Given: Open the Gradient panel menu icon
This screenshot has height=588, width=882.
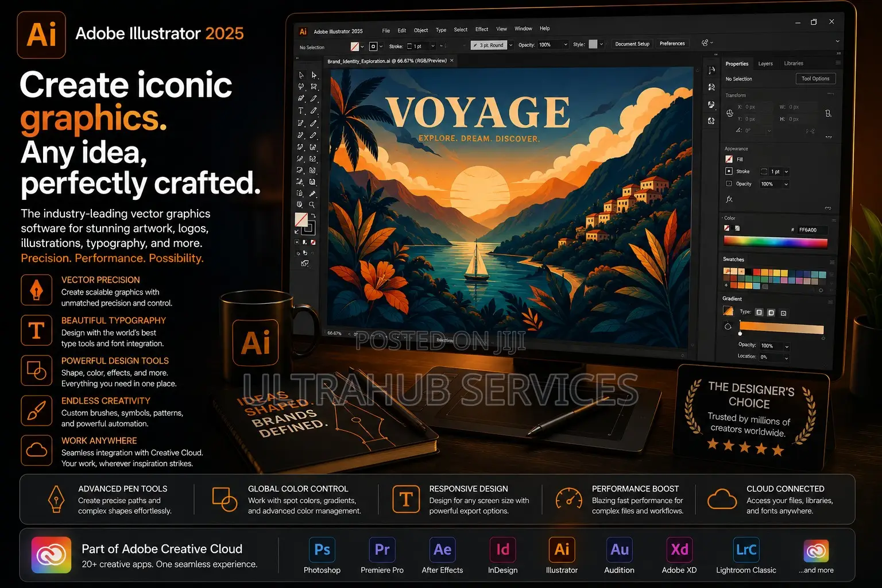Looking at the screenshot, I should pos(830,301).
